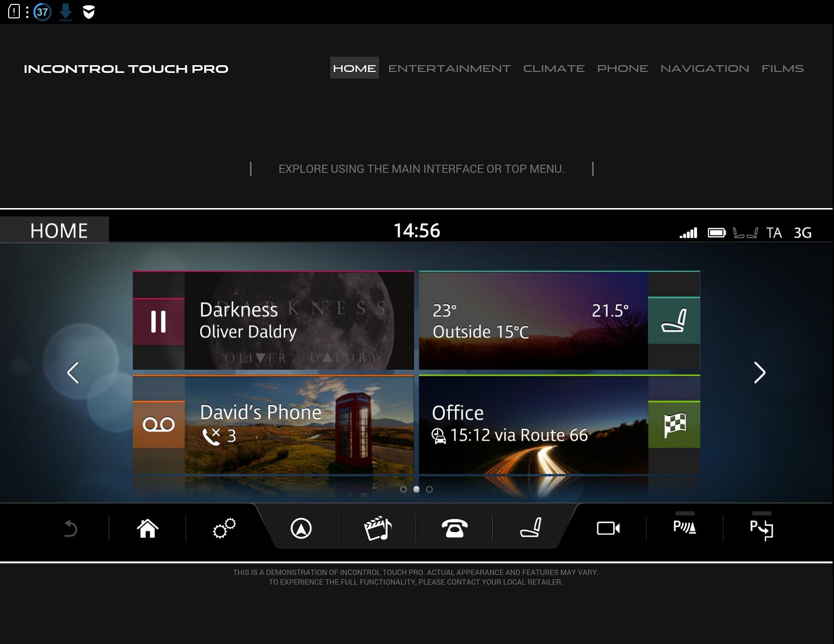Open the camera icon
Screen dimensions: 834x644
point(608,528)
